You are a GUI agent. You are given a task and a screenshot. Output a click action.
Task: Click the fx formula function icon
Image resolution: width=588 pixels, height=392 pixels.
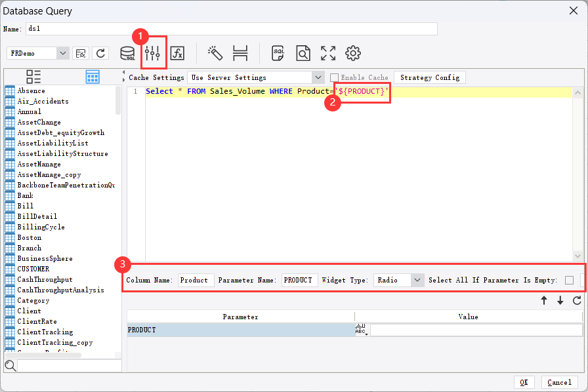click(177, 53)
